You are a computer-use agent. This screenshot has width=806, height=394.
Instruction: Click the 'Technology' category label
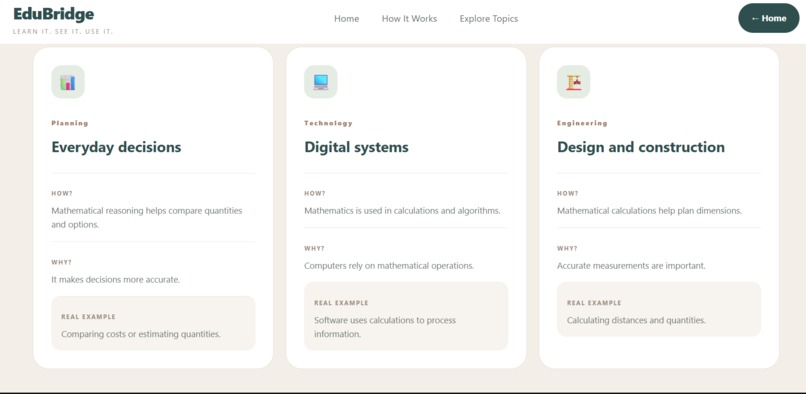[328, 123]
